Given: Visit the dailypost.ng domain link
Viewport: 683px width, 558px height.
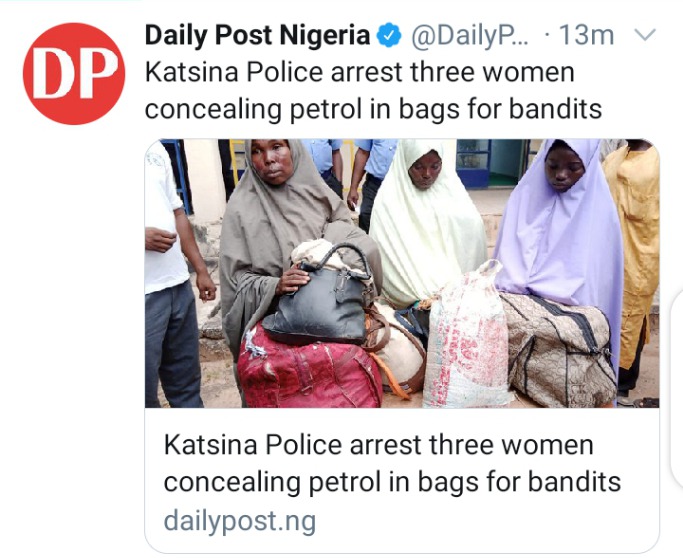Looking at the screenshot, I should (240, 521).
